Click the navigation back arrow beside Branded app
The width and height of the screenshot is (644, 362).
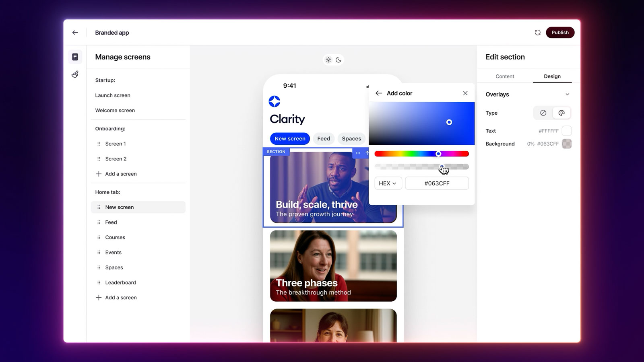(75, 32)
